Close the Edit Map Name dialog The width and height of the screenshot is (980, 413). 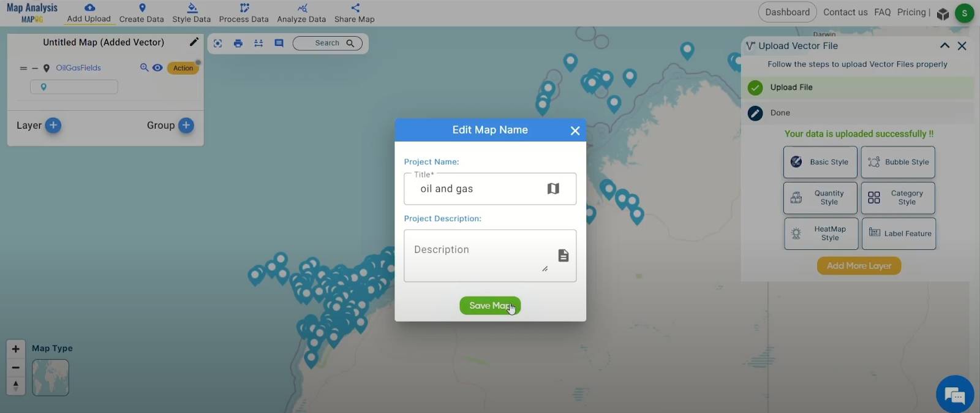coord(575,131)
